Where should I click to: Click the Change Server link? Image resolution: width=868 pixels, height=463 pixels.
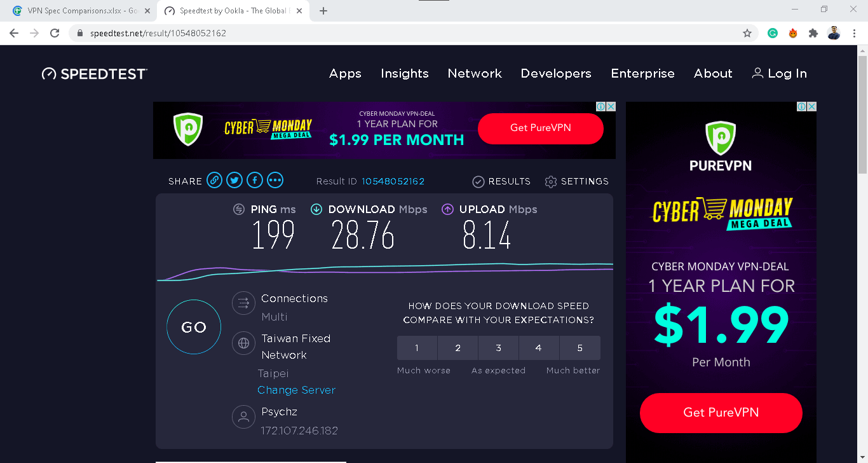coord(296,390)
